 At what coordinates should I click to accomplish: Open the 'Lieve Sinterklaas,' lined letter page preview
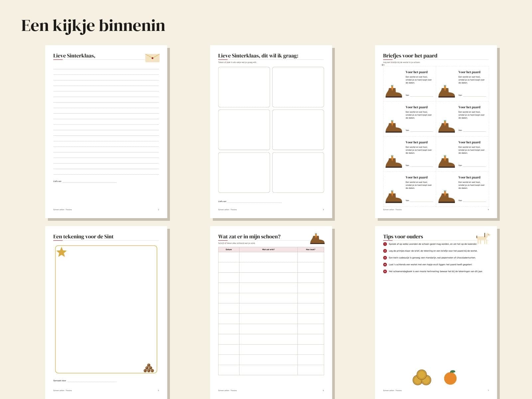(106, 132)
